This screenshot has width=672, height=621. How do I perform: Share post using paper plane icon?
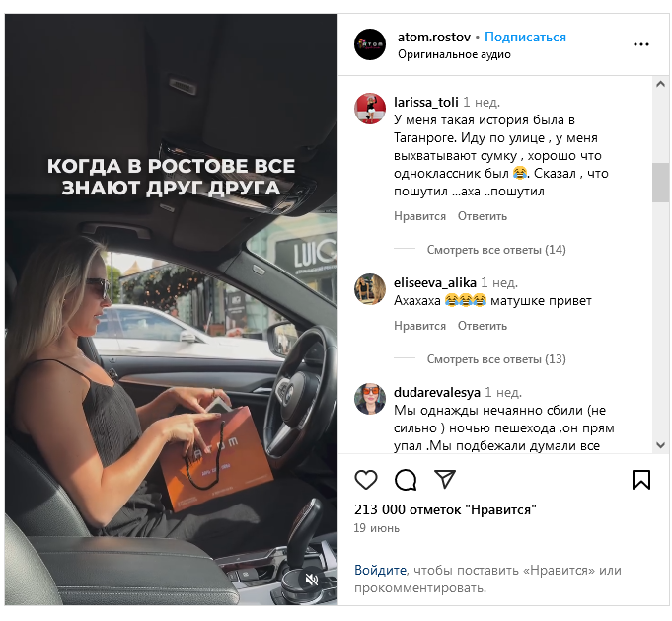click(x=444, y=479)
